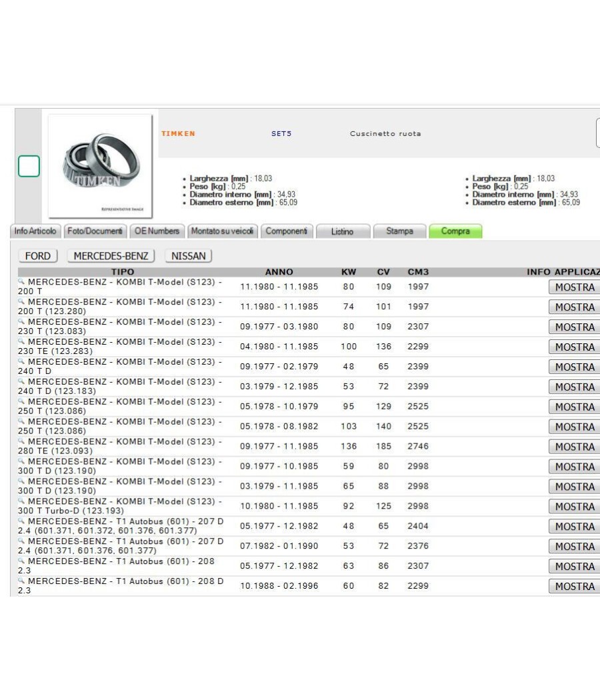The width and height of the screenshot is (600, 700).
Task: Open the Montato su veicoli tab
Action: [222, 231]
